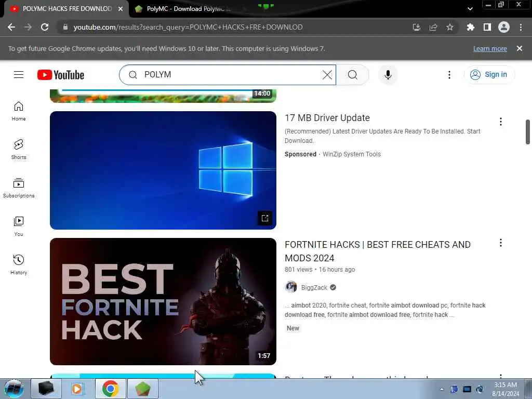Open the black box taskbar app
Screen dimensions: 532x399
click(46, 389)
